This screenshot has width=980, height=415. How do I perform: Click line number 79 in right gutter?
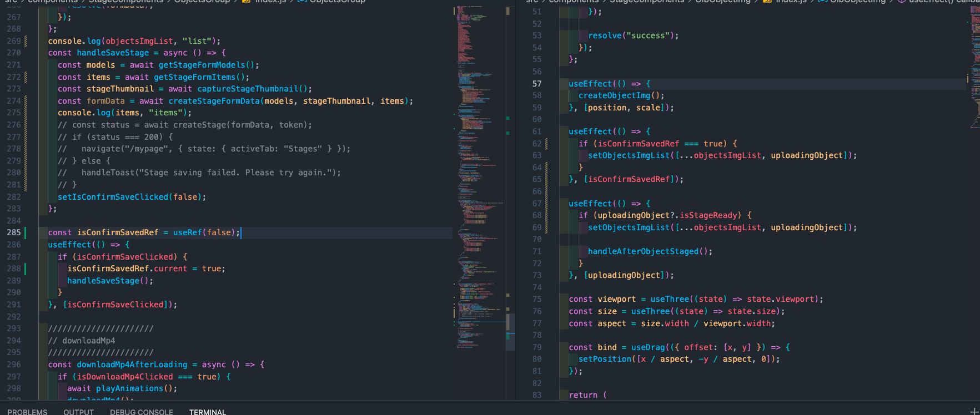pyautogui.click(x=536, y=347)
